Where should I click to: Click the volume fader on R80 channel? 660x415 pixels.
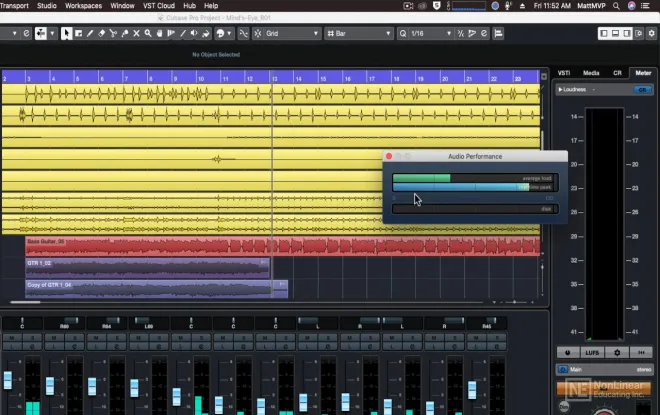click(x=50, y=386)
